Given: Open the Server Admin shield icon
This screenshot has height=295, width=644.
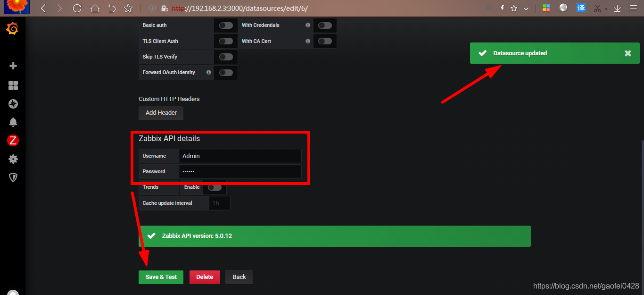Looking at the screenshot, I should [x=13, y=177].
